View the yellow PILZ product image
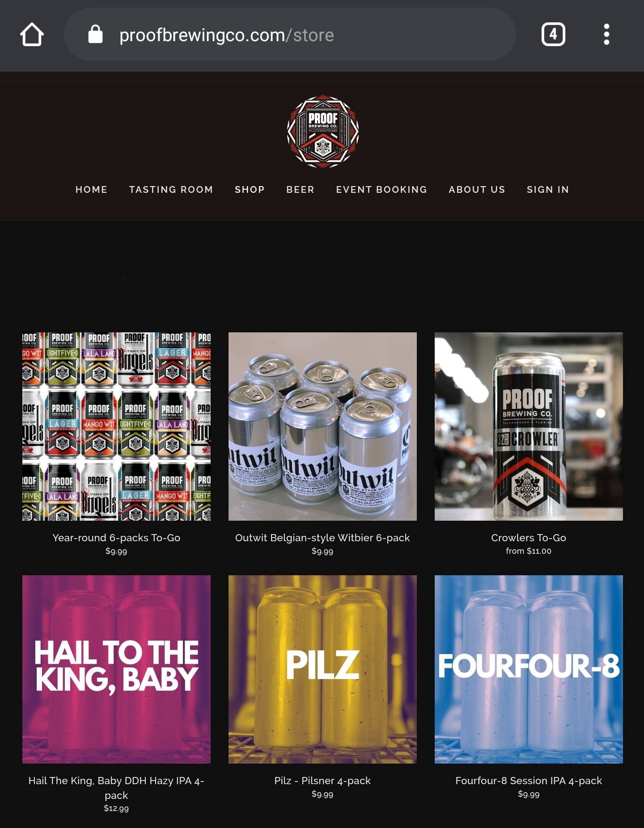This screenshot has height=828, width=644. tap(322, 669)
